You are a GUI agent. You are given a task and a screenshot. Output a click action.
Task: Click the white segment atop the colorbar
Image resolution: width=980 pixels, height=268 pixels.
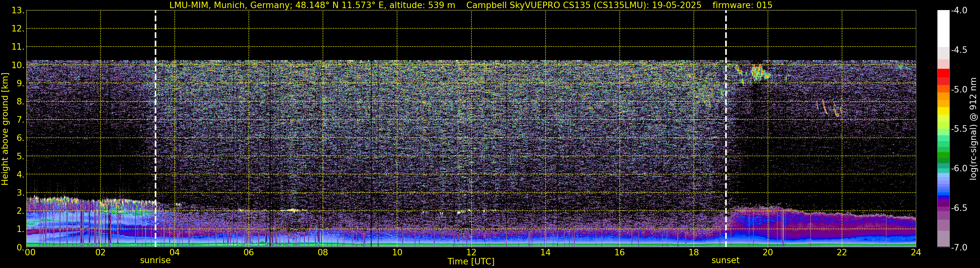coord(943,29)
